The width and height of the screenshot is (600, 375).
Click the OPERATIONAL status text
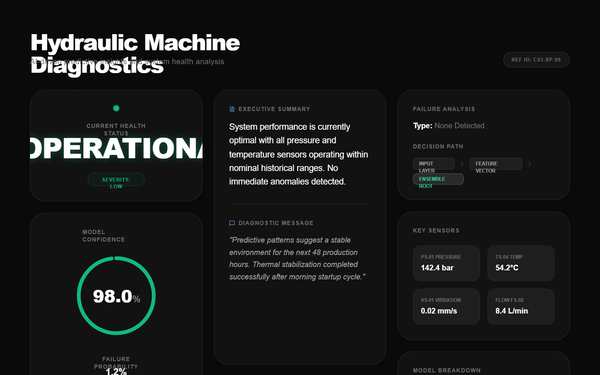116,148
